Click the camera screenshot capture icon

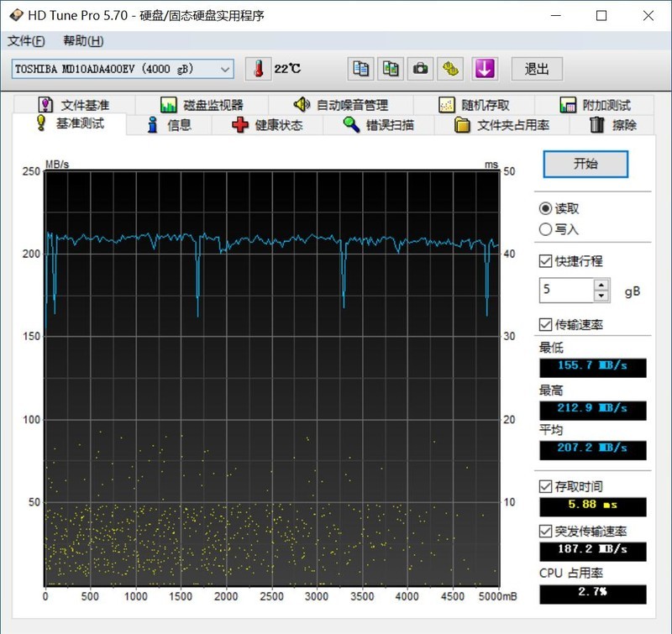point(419,68)
